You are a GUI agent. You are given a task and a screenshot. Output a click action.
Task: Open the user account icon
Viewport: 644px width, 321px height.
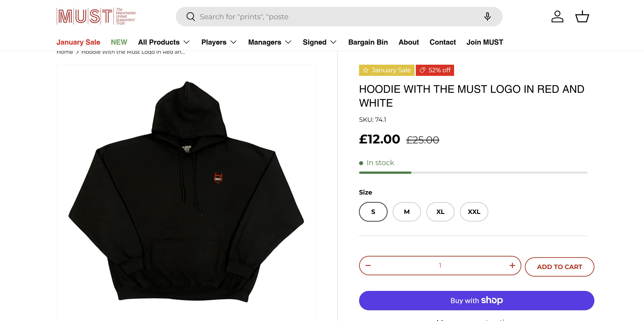click(x=557, y=17)
